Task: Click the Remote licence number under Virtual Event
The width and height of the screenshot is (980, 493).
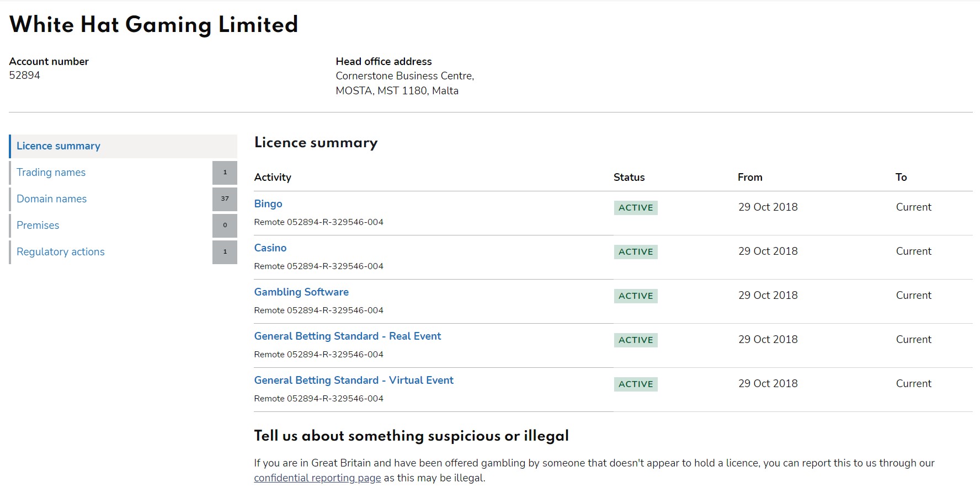Action: point(319,399)
